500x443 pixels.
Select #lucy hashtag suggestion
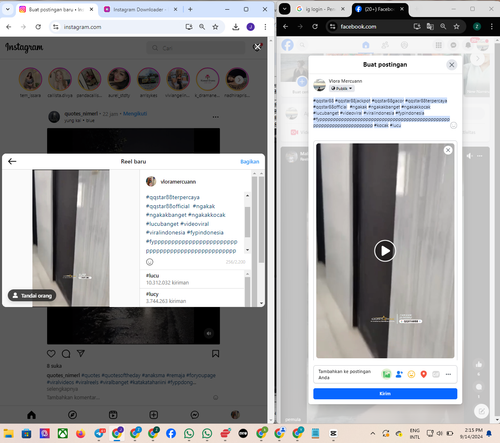click(192, 297)
